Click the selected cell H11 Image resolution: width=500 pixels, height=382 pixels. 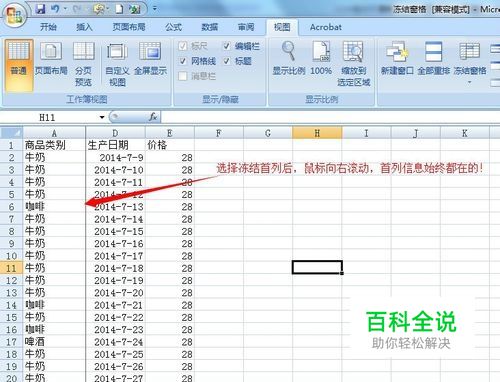point(317,268)
